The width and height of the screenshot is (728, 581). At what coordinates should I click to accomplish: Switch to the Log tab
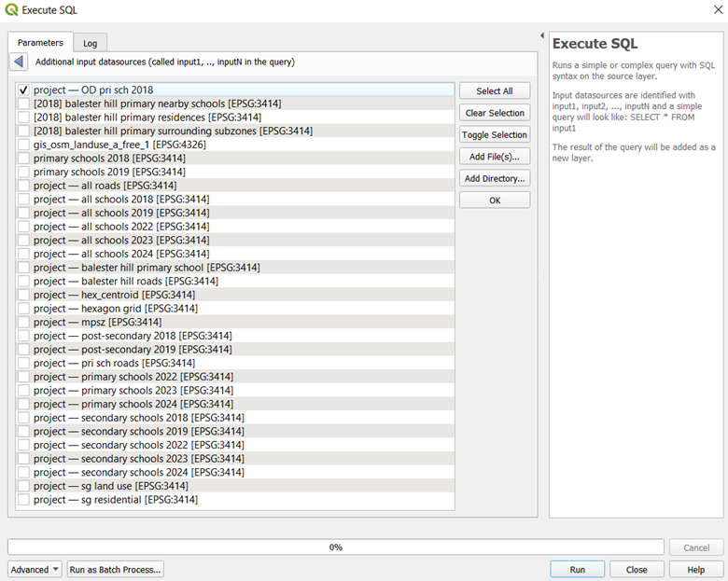90,43
